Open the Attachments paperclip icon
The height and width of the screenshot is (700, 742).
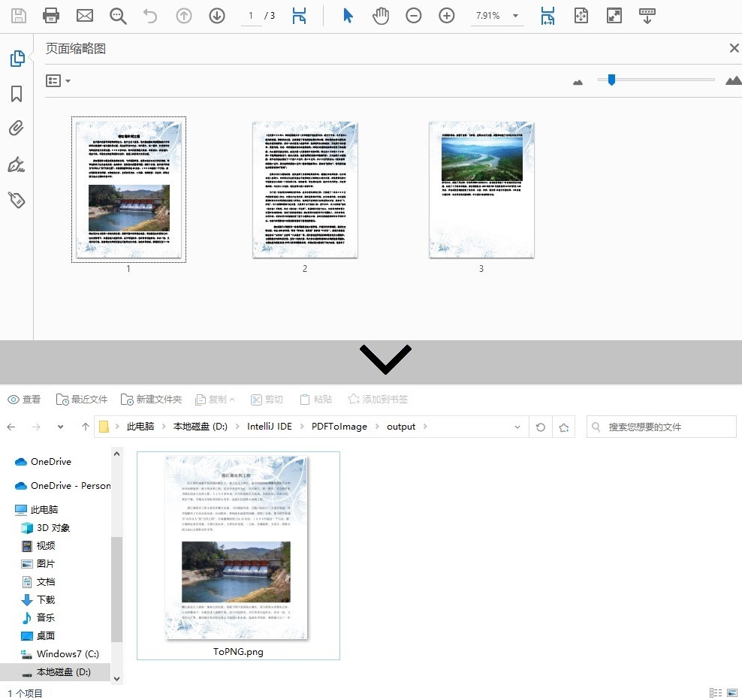click(16, 128)
